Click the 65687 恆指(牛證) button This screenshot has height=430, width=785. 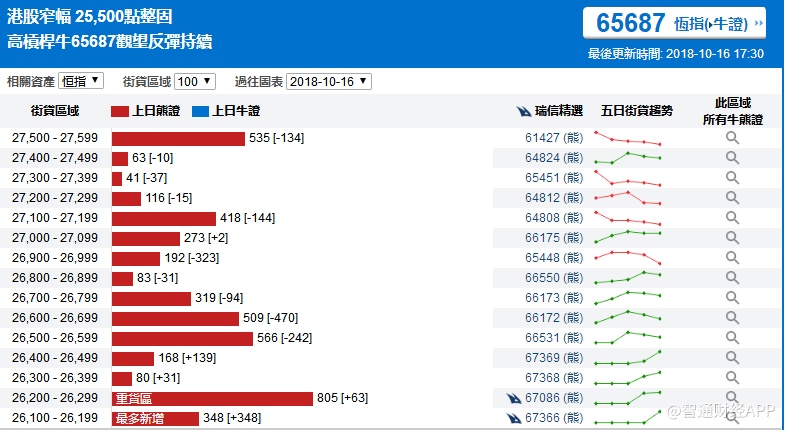674,24
